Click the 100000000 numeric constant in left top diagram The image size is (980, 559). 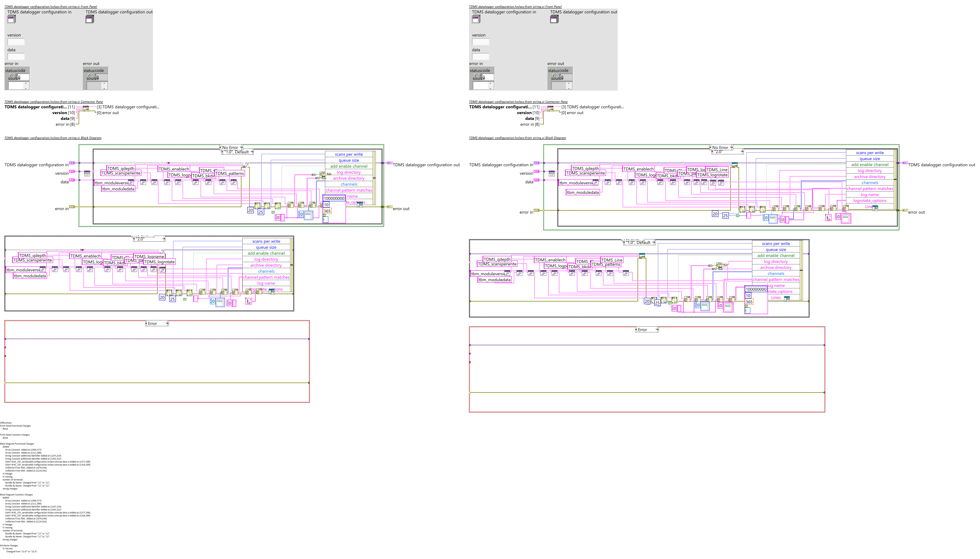[x=334, y=198]
